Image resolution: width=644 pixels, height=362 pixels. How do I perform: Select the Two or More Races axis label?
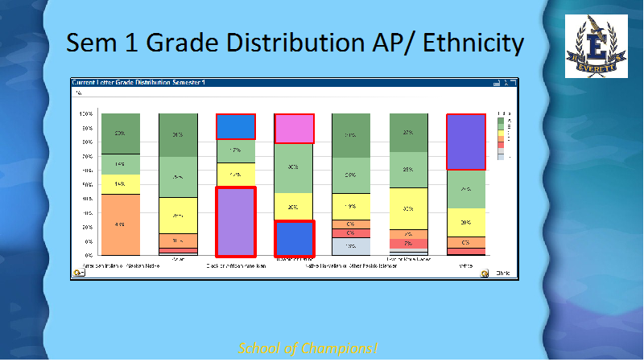tap(409, 259)
